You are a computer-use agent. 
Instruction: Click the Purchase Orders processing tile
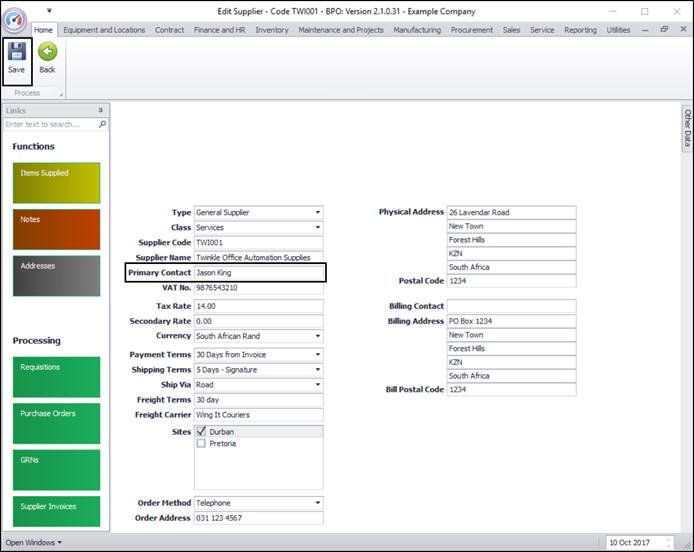click(x=56, y=422)
